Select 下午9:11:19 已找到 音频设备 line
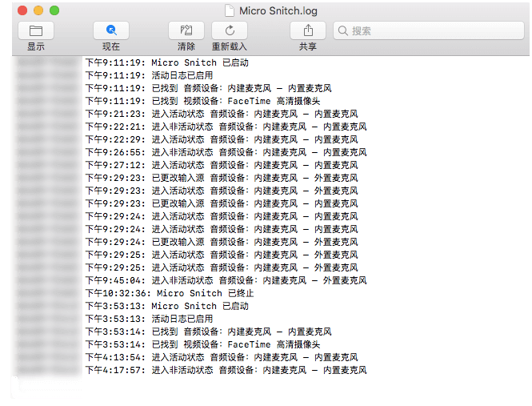Viewport: 532px width, 406px height. click(x=208, y=88)
